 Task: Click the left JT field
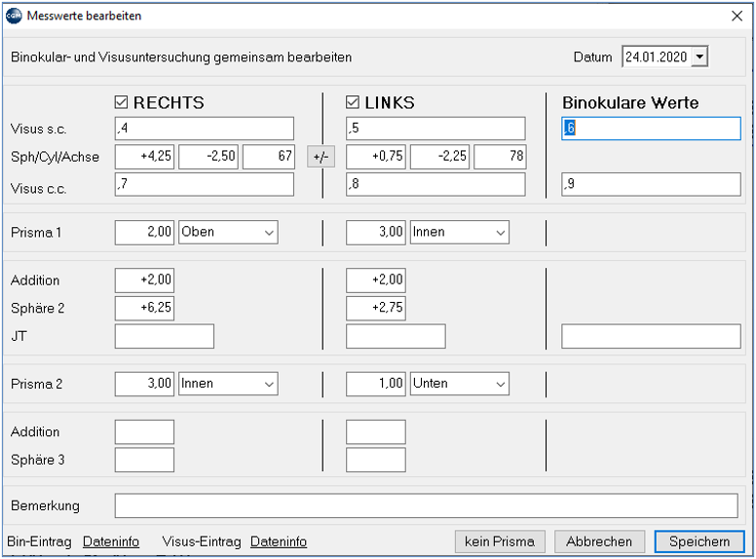pos(396,336)
